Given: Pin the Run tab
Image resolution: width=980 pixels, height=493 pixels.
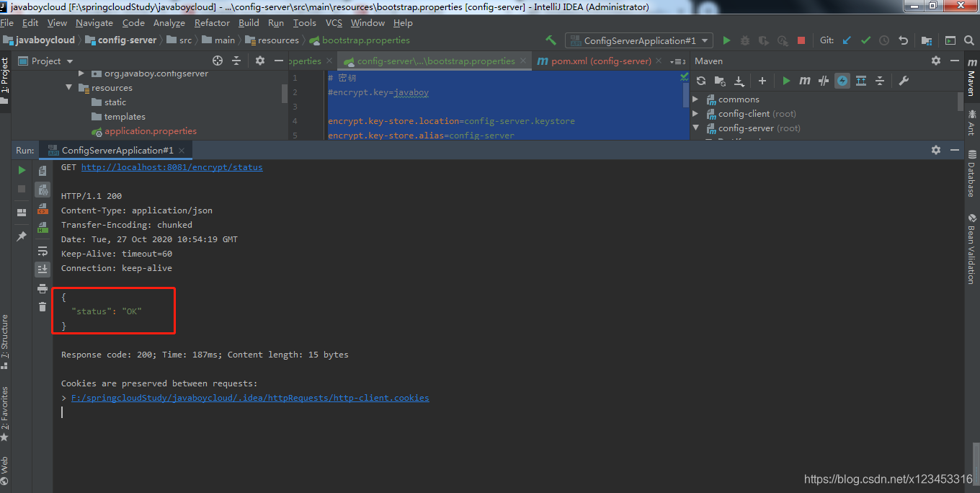Looking at the screenshot, I should 22,236.
